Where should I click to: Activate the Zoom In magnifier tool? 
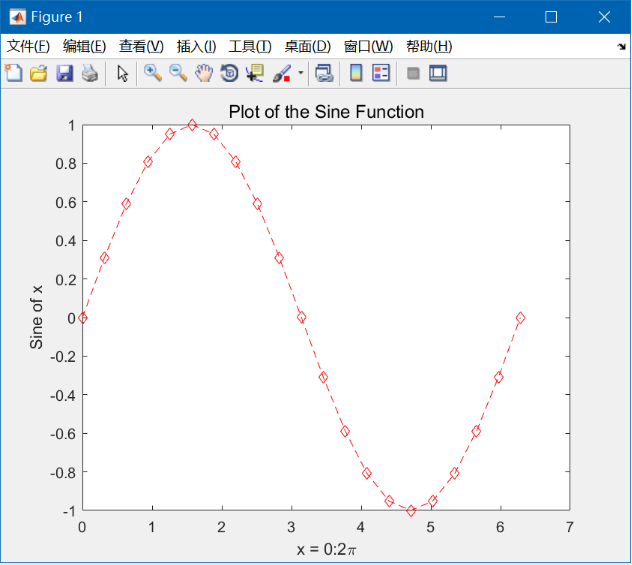[153, 73]
